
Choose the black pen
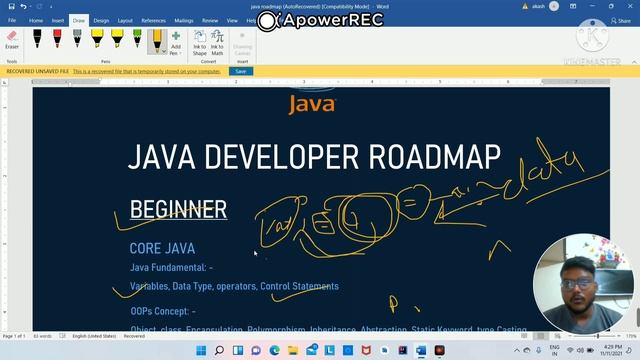click(x=37, y=38)
